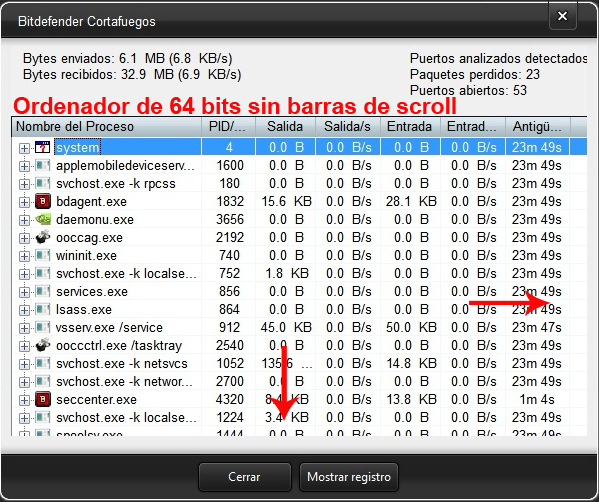
Task: Click the lsass.exe process icon
Action: click(42, 309)
